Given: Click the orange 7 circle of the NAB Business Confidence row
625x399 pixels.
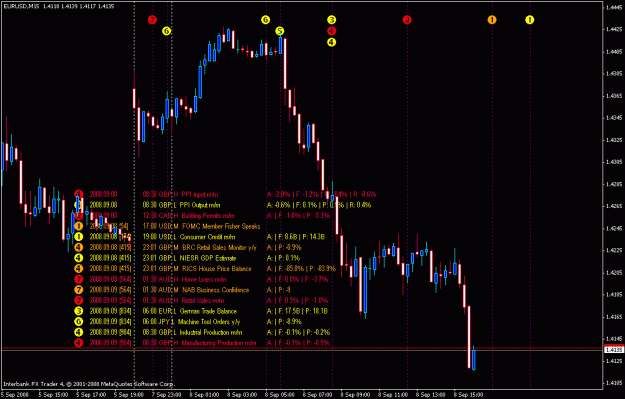Looking at the screenshot, I should pyautogui.click(x=79, y=290).
